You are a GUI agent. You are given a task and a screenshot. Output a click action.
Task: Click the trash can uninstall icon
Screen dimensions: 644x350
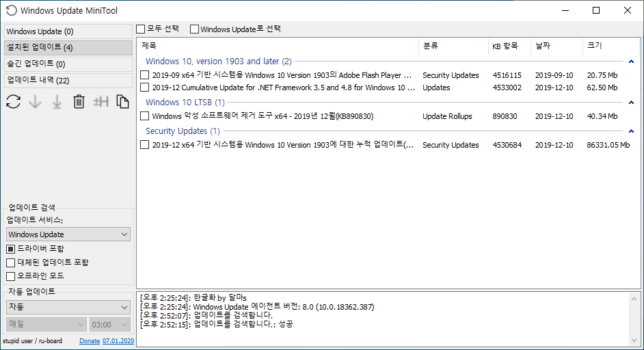(79, 102)
